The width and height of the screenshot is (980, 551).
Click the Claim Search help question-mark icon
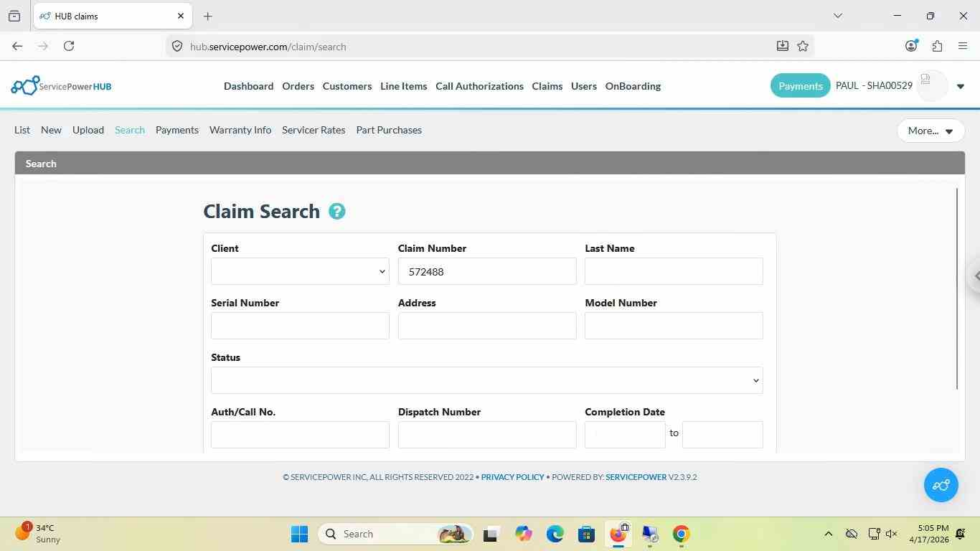tap(336, 212)
